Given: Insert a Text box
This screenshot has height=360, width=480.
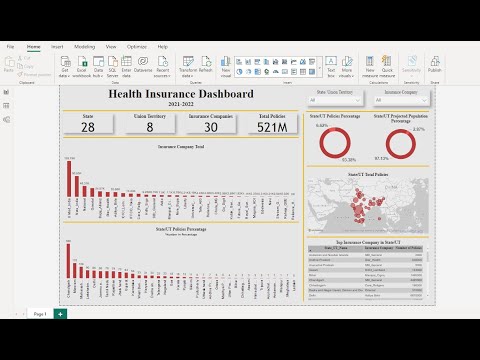Looking at the screenshot, I should pos(331,67).
